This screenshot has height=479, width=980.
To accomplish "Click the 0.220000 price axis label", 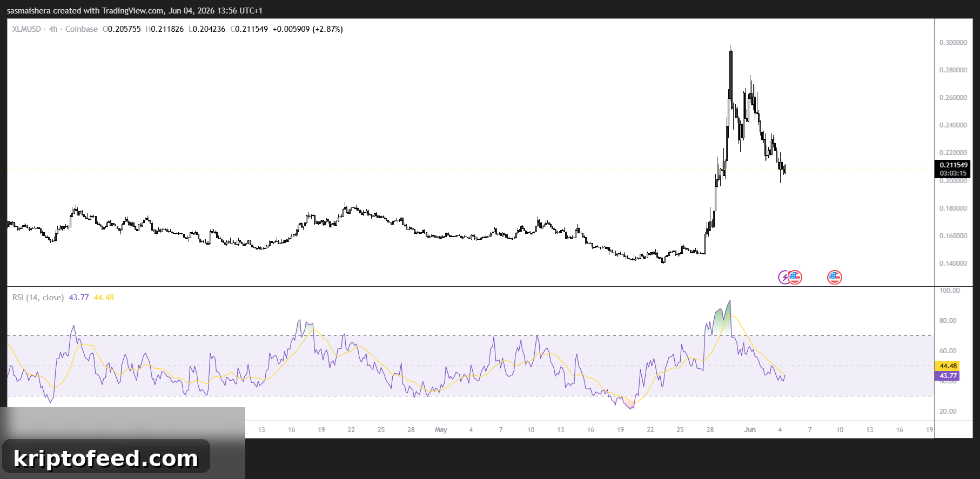I will coord(953,153).
